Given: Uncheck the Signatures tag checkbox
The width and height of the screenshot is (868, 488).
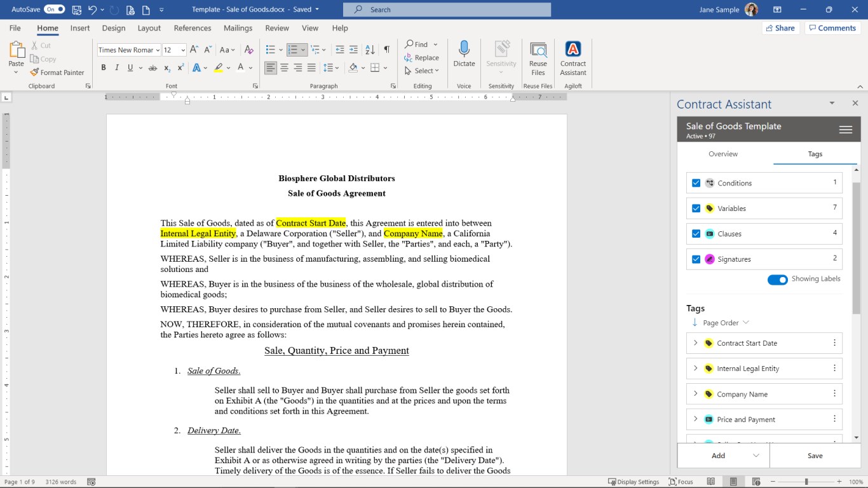Looking at the screenshot, I should pos(696,259).
